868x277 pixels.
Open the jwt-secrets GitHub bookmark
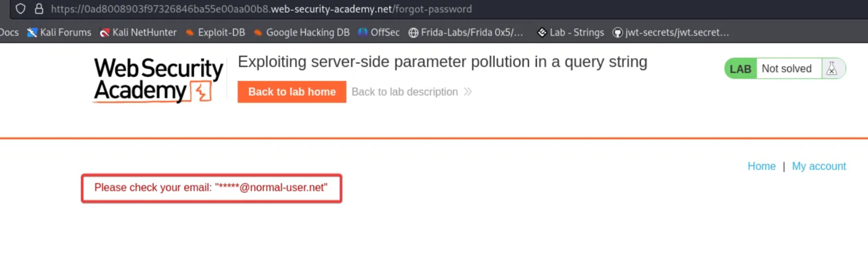tap(671, 32)
